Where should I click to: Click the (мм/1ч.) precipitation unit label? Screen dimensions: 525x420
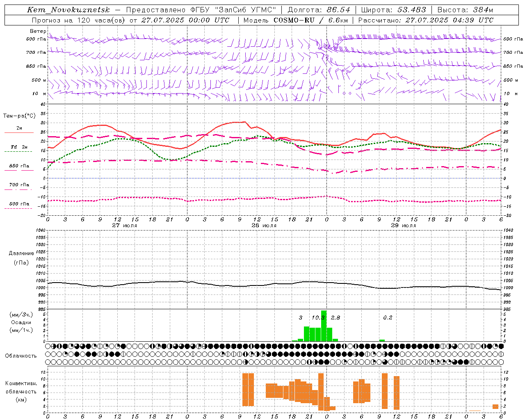click(x=21, y=330)
